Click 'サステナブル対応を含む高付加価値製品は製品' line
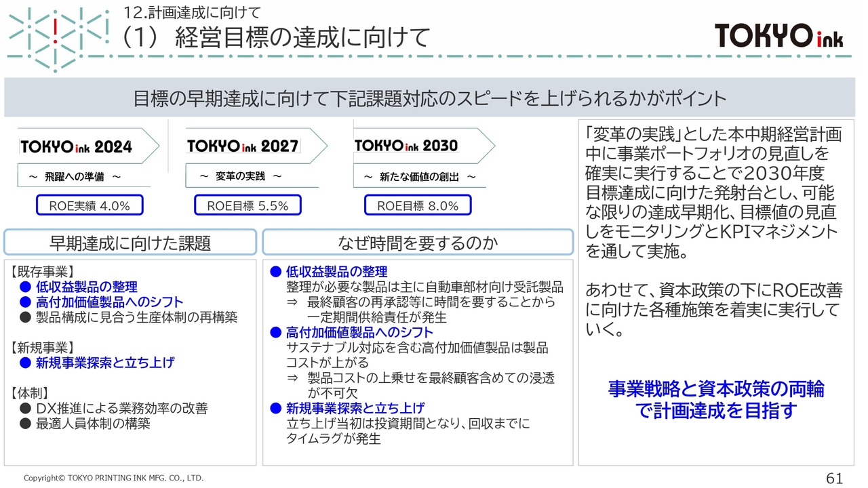 [x=417, y=348]
